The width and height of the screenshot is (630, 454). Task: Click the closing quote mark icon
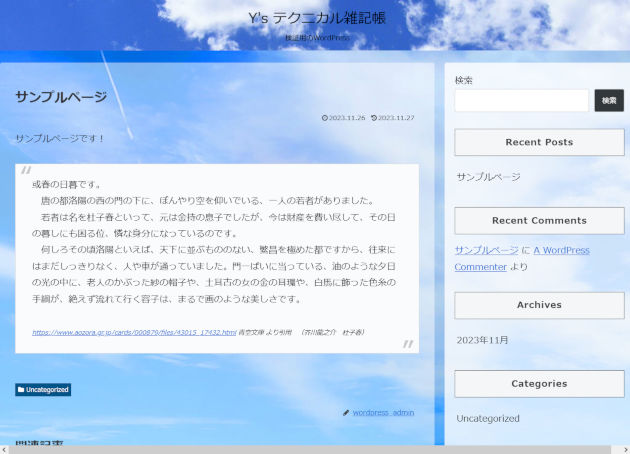(407, 344)
